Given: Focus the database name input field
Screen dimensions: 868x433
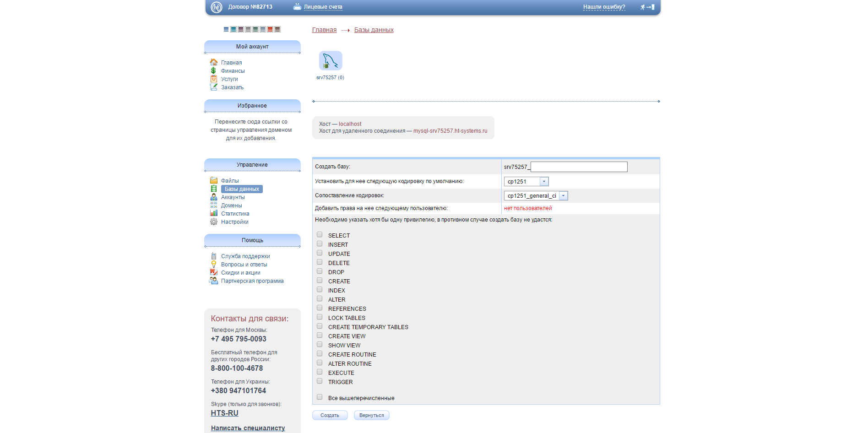Looking at the screenshot, I should tap(579, 167).
